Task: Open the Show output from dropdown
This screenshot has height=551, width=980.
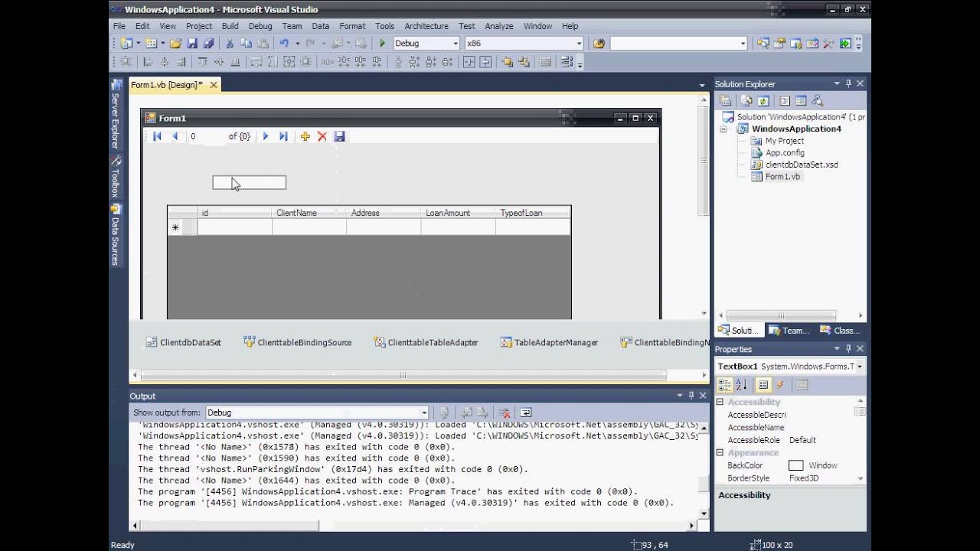Action: click(424, 412)
